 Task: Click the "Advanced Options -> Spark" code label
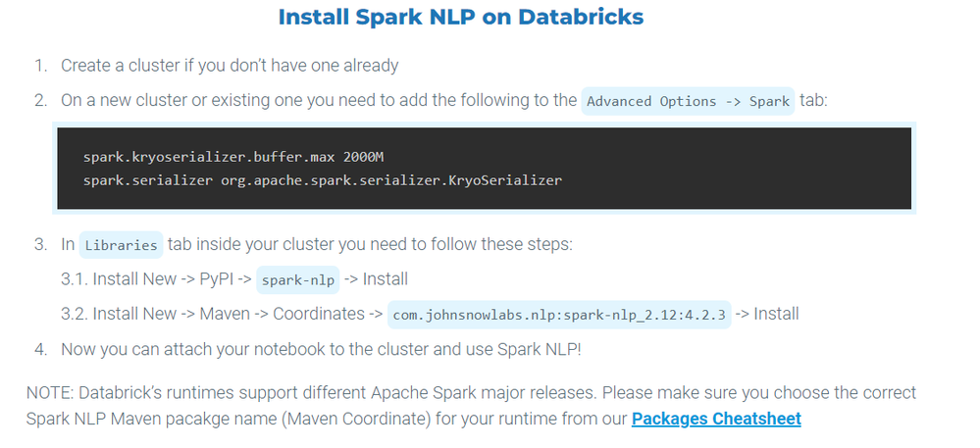coord(687,102)
